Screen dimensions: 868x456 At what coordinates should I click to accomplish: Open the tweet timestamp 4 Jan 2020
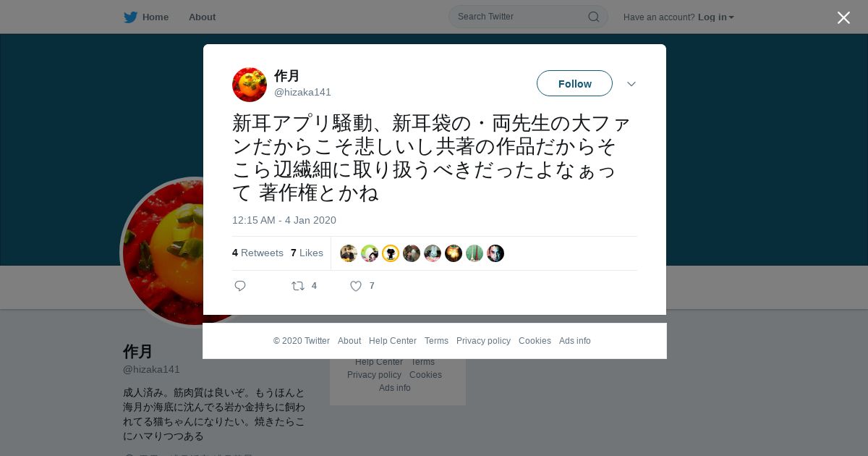coord(284,220)
